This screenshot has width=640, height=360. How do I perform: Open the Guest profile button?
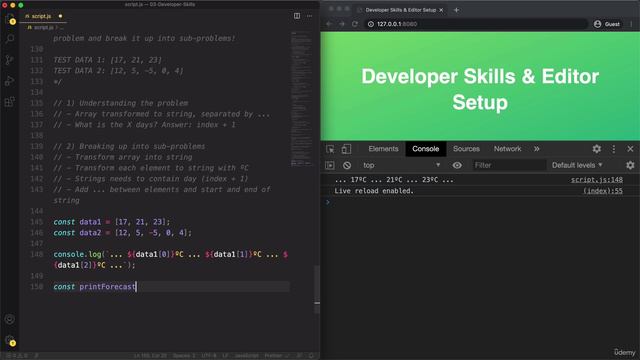[607, 24]
